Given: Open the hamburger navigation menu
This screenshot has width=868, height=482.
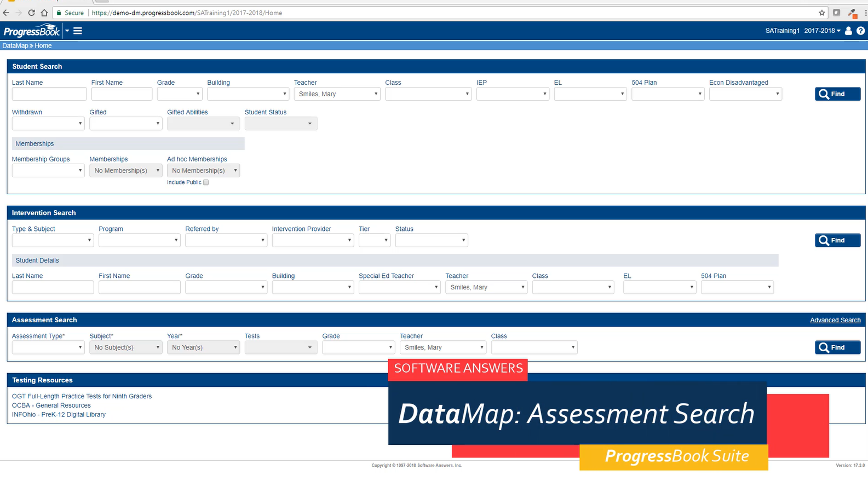Looking at the screenshot, I should click(78, 31).
